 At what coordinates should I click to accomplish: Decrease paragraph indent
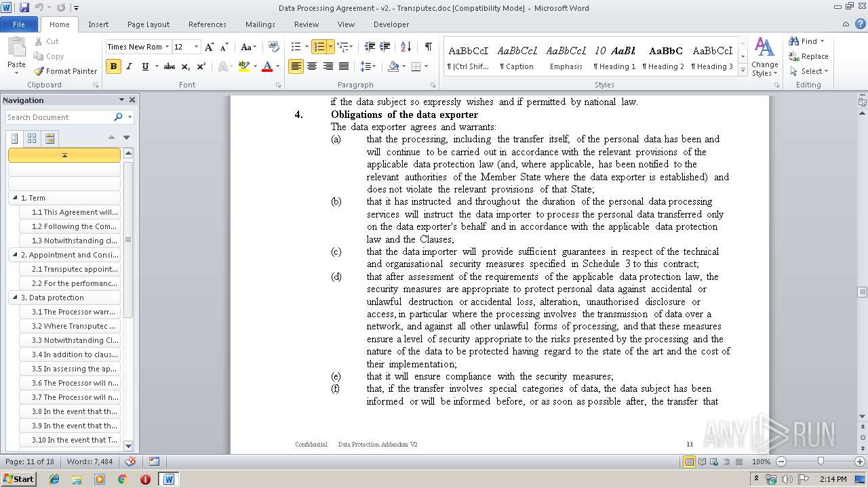(369, 47)
